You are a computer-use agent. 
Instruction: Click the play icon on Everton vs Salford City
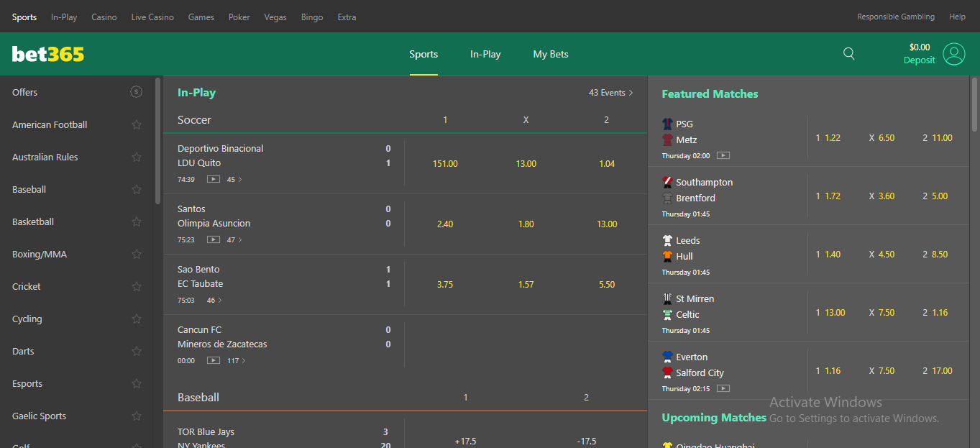coord(723,388)
